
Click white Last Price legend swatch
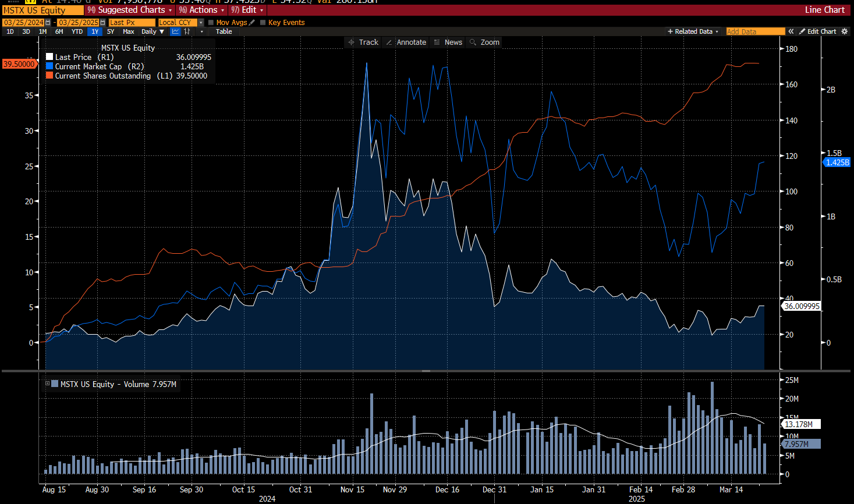49,57
